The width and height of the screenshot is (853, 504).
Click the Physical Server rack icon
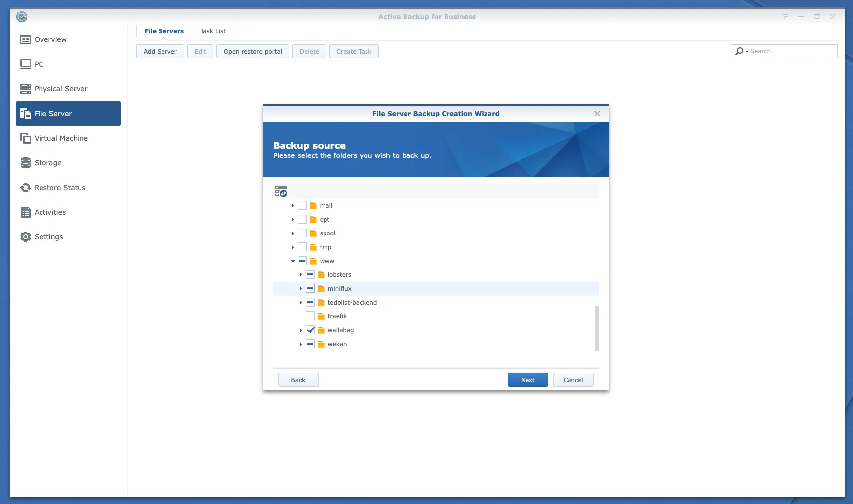coord(26,89)
